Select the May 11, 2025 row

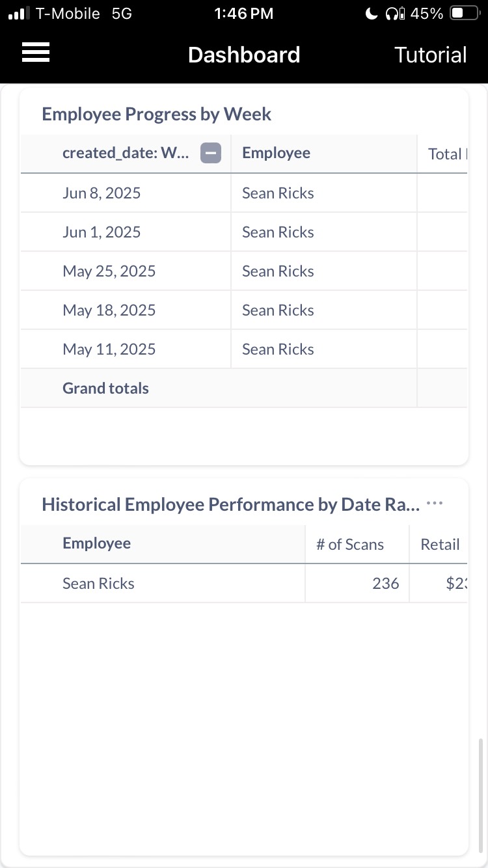click(x=109, y=349)
